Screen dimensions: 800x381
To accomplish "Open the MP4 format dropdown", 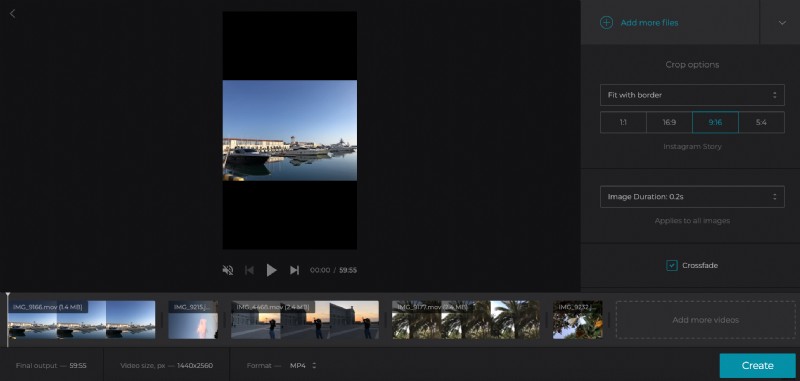I will 303,366.
